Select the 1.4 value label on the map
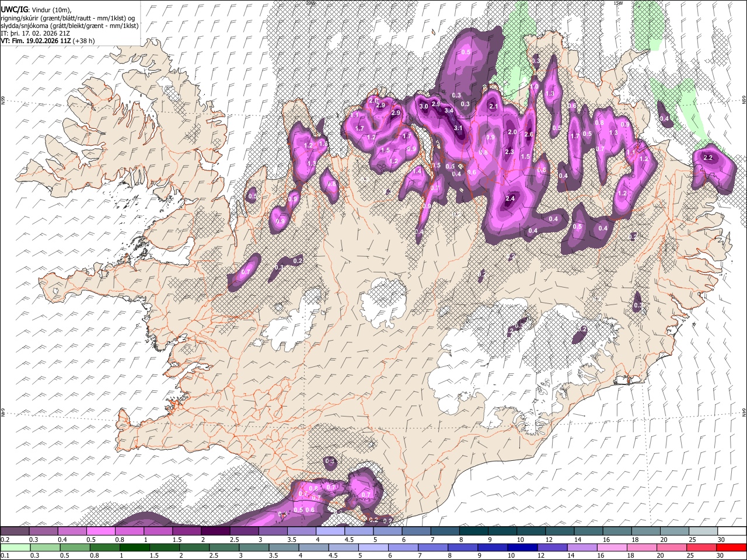 pos(417,172)
